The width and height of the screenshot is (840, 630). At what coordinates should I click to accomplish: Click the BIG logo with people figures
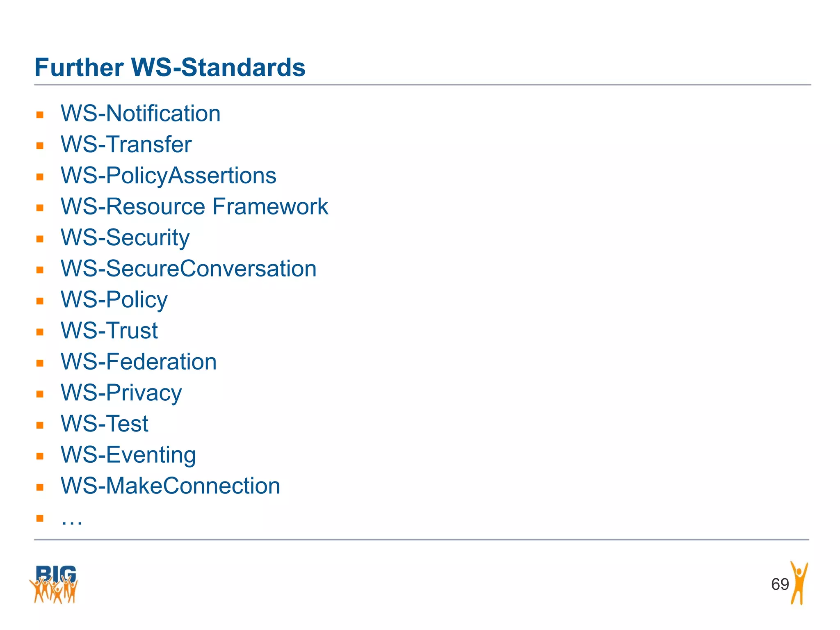click(54, 584)
